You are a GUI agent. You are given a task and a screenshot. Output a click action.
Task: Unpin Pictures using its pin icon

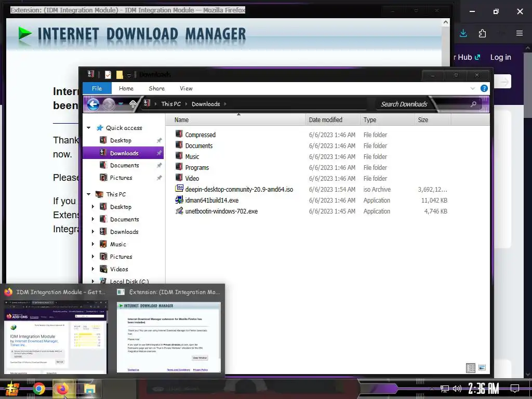[159, 178]
